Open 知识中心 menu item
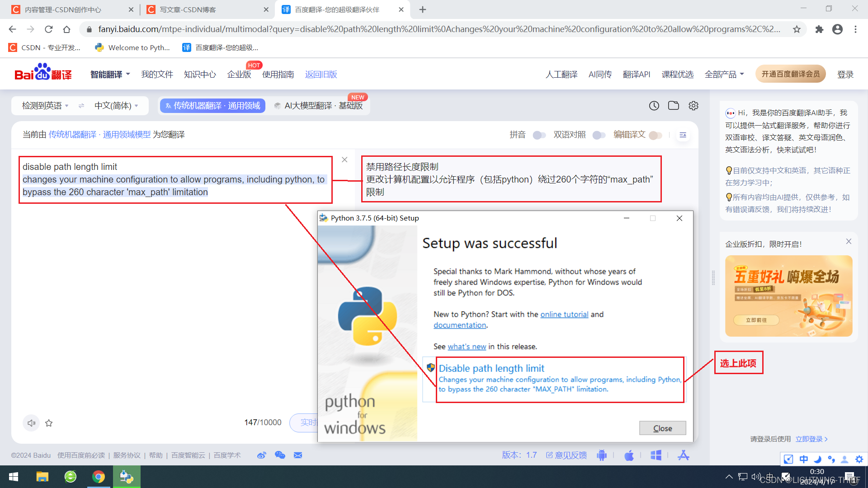The image size is (868, 488). (200, 75)
